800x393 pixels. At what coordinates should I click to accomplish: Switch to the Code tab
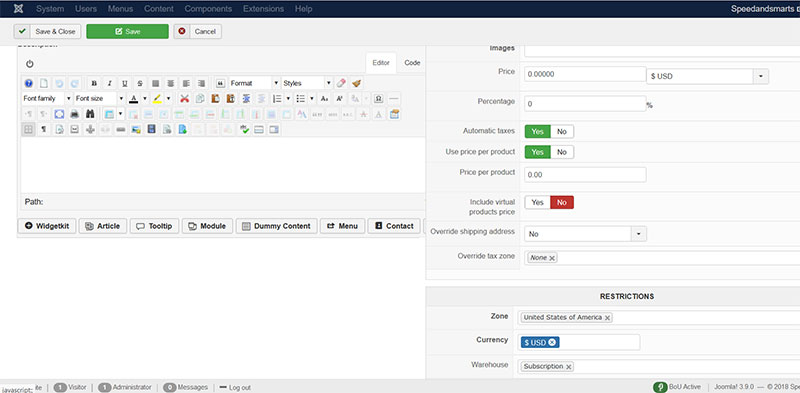[412, 63]
